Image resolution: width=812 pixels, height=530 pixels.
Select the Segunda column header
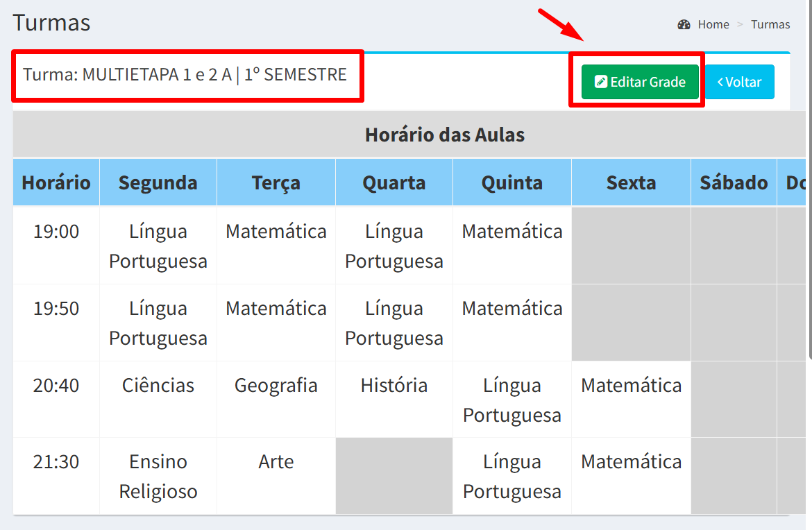point(158,182)
